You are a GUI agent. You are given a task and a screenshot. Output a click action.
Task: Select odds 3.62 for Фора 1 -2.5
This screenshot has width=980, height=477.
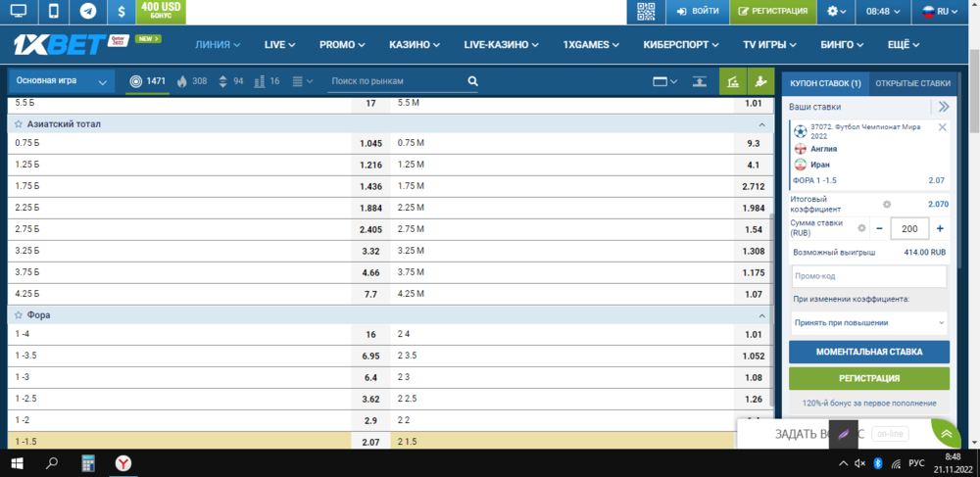[370, 399]
